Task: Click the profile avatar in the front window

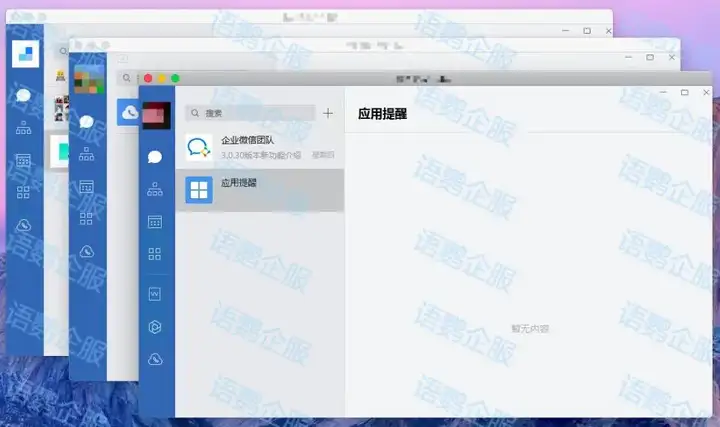Action: point(155,114)
